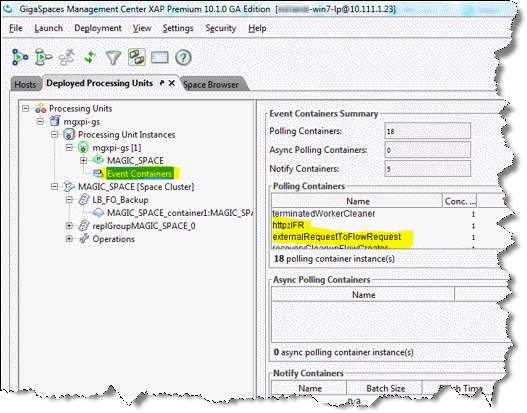The width and height of the screenshot is (527, 413).
Task: Click the replGroupMAGIC_SPACE_0 group icon
Action: 84,225
